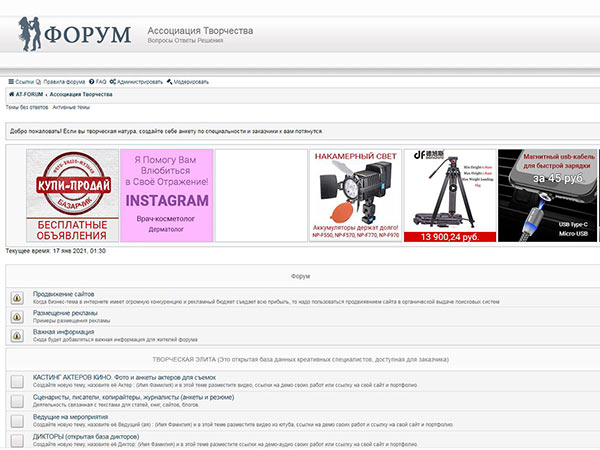Open КАСТИНГ АКТЕРОВ КИНО forum
The image size is (600, 450).
pos(124,377)
